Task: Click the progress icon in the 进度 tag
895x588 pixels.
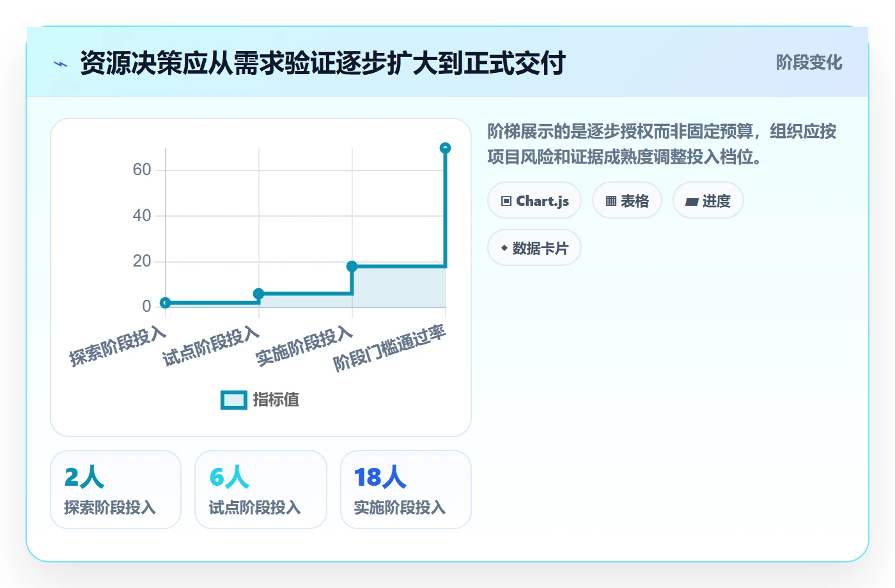Action: (x=692, y=202)
